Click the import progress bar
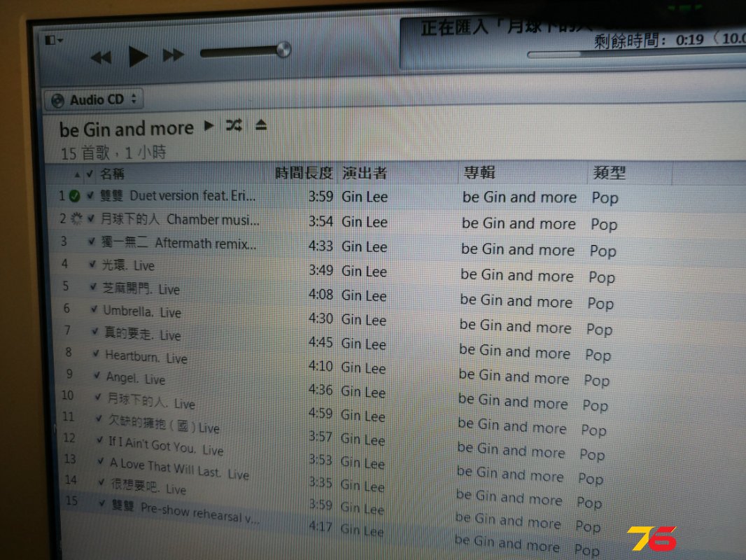The width and height of the screenshot is (746, 560). [x=636, y=55]
